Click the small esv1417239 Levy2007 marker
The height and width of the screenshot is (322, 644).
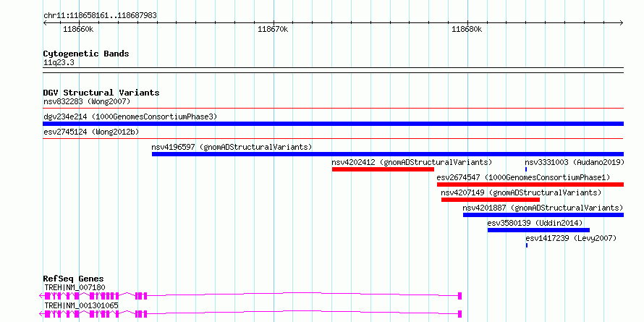tap(527, 245)
